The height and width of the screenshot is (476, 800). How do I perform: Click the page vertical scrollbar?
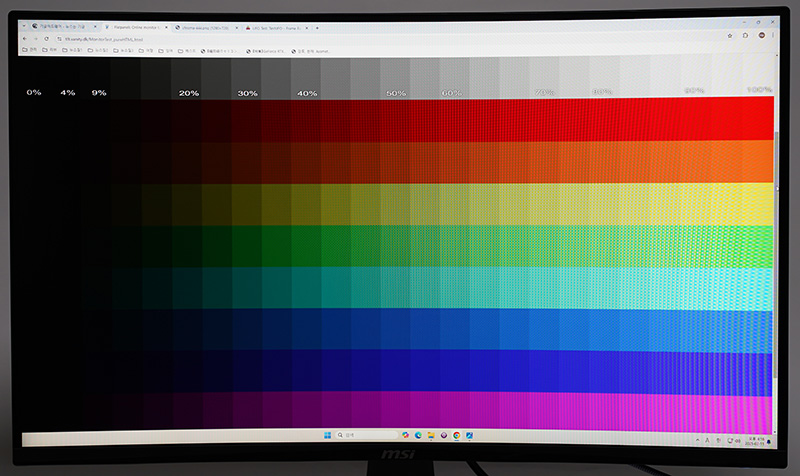point(776,255)
